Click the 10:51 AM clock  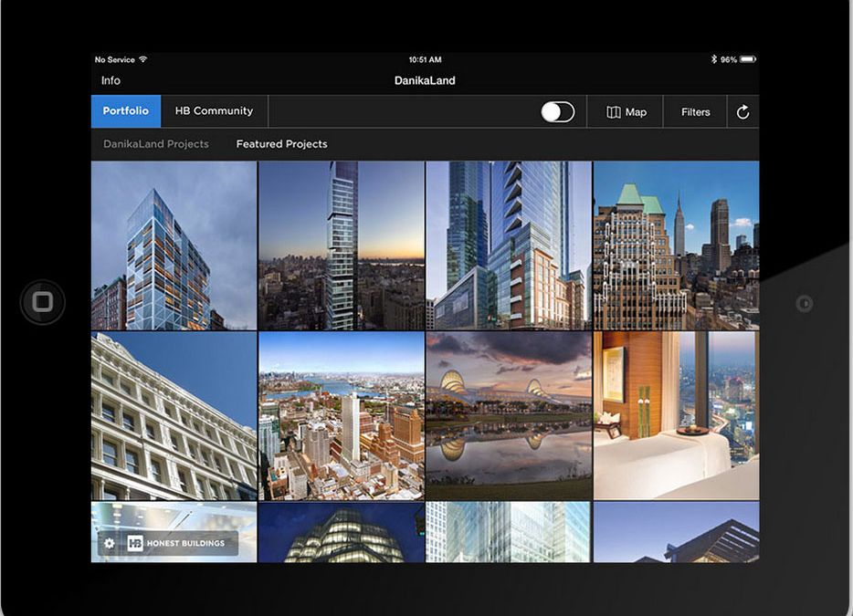pyautogui.click(x=425, y=59)
